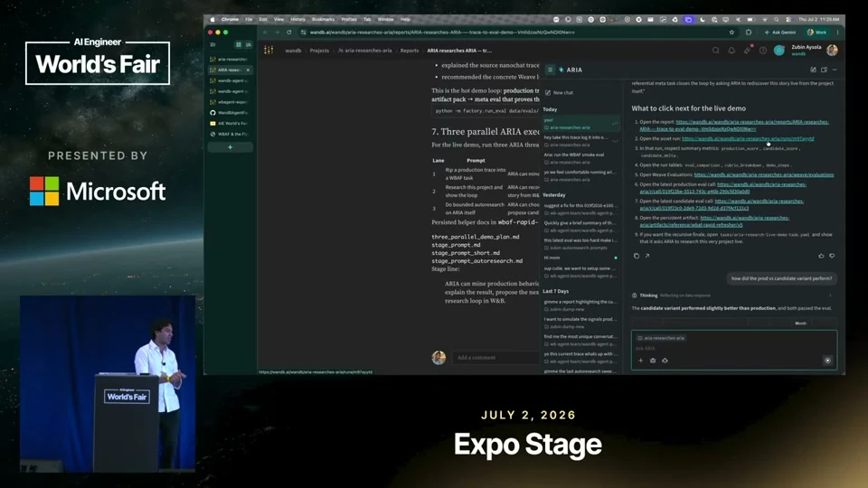
Task: Go back with Chrome back arrow
Action: point(265,33)
